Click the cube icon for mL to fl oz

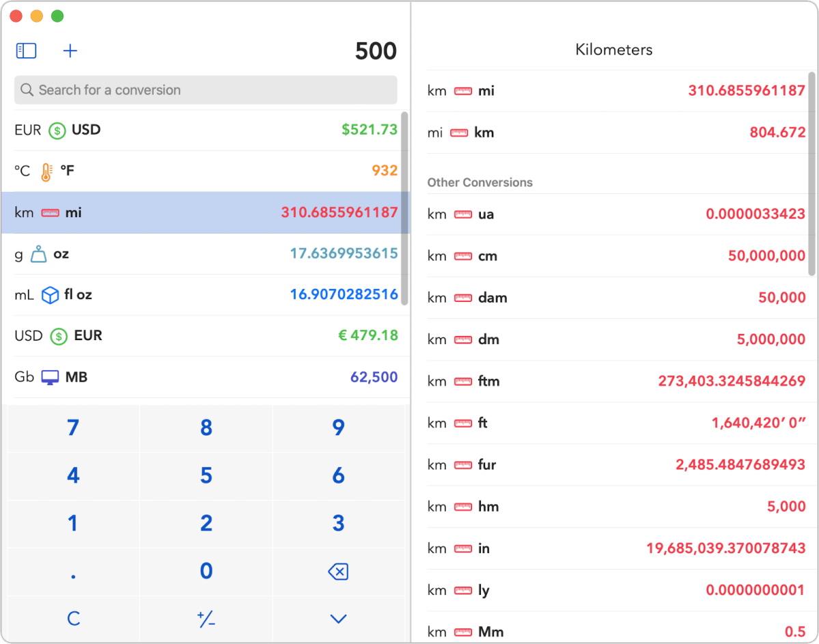pos(50,295)
